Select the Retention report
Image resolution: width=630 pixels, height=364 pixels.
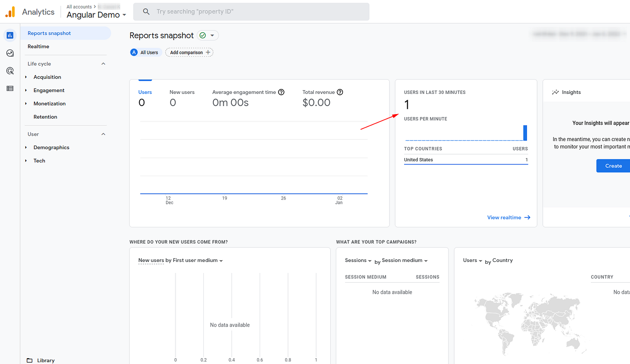(45, 117)
